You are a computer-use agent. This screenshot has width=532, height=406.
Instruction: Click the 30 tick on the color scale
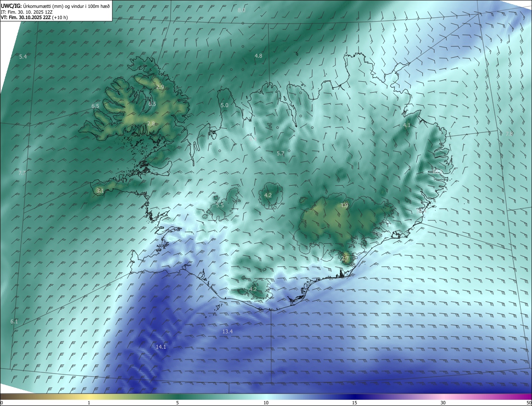(443, 403)
